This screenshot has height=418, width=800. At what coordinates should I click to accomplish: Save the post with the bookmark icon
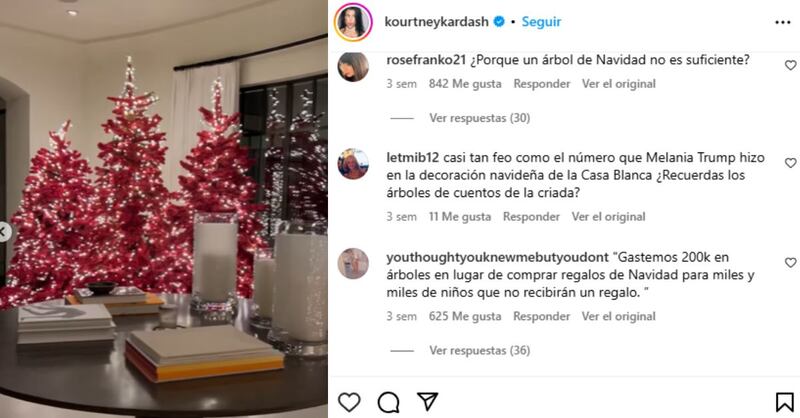(785, 402)
